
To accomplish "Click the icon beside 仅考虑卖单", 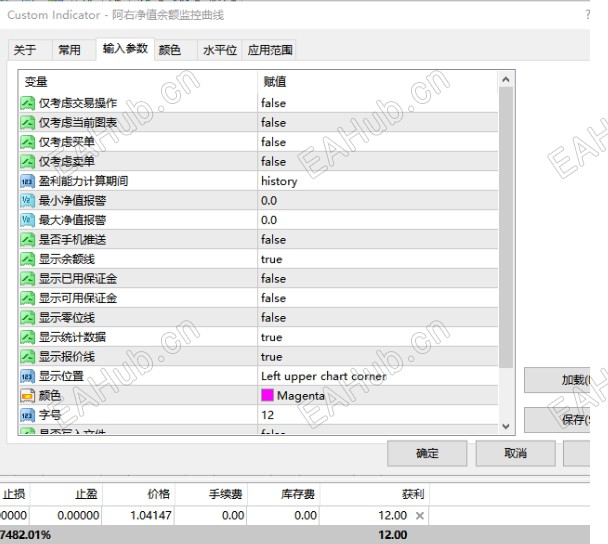I will pos(28,161).
